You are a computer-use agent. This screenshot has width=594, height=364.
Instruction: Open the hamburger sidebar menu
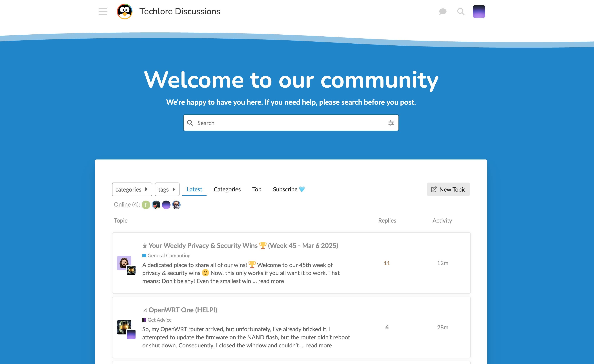[x=103, y=11]
